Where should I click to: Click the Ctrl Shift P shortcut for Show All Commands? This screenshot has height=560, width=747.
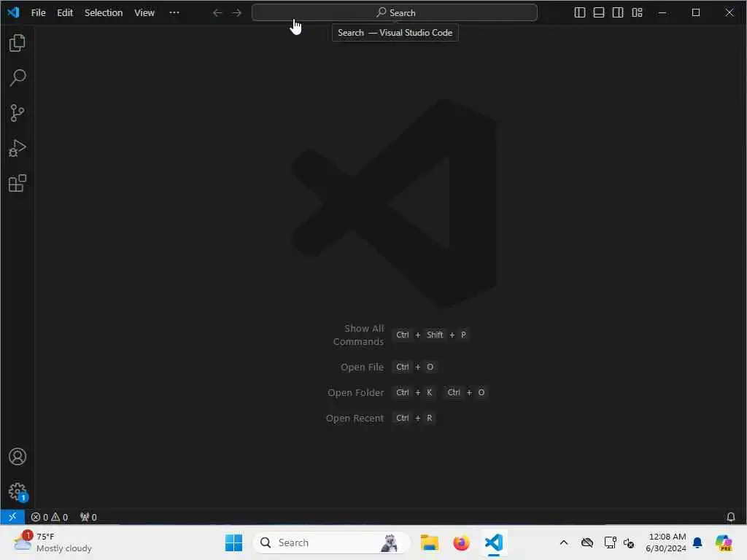430,335
